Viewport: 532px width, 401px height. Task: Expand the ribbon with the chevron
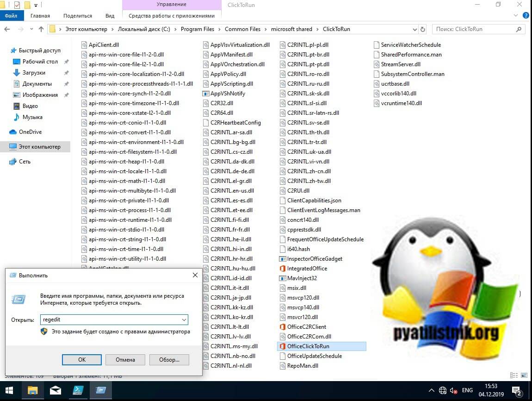pos(516,15)
